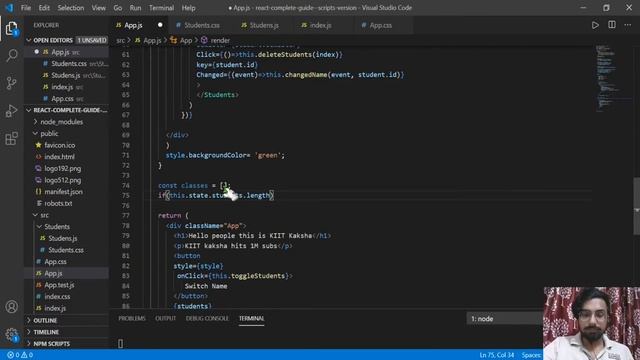
Task: Open the Explorer view in activity bar
Action: 11,29
